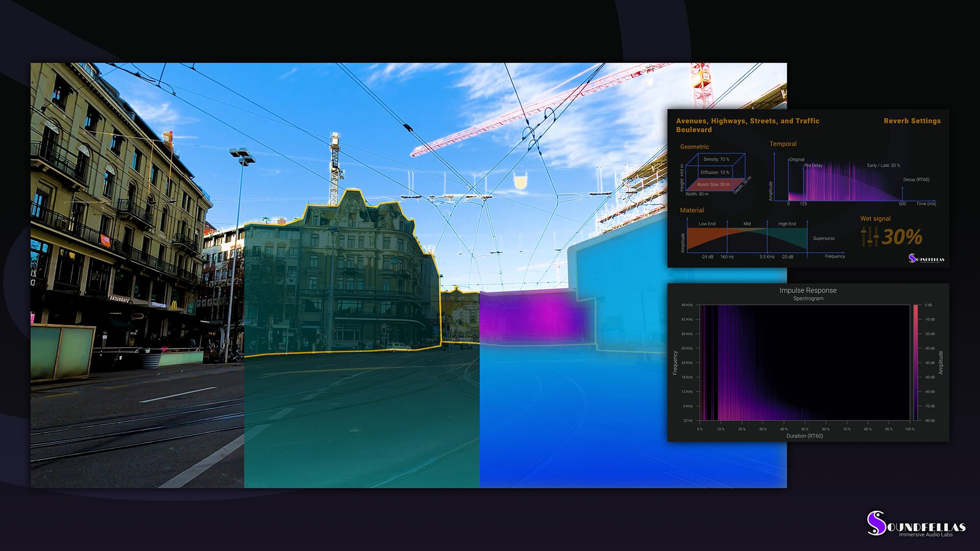Select the Pre Delay marker at 125 ms
Screen dimensions: 980x551
tap(803, 184)
